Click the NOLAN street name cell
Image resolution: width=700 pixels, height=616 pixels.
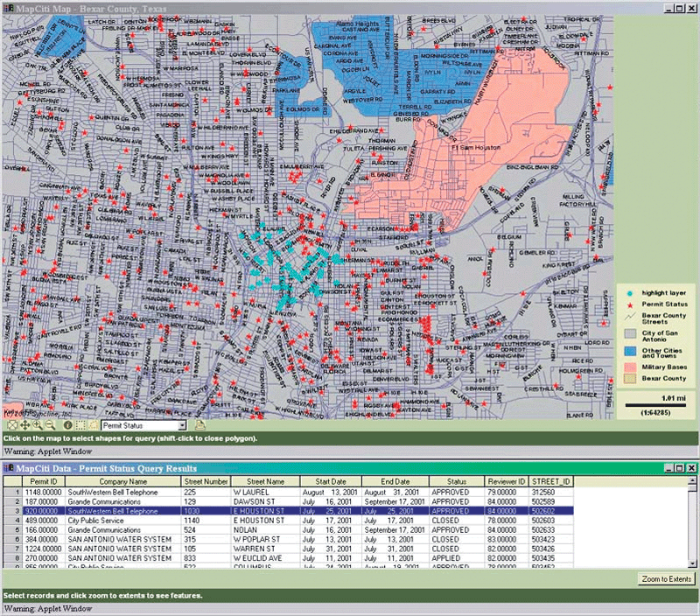(x=265, y=530)
